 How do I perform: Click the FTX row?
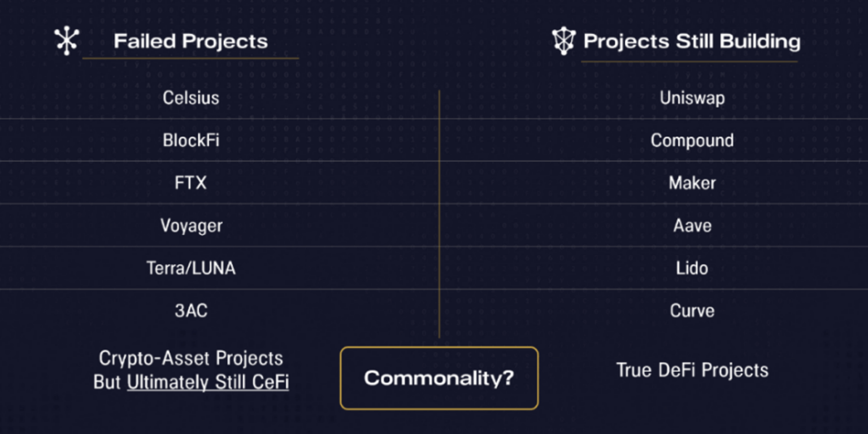(191, 183)
